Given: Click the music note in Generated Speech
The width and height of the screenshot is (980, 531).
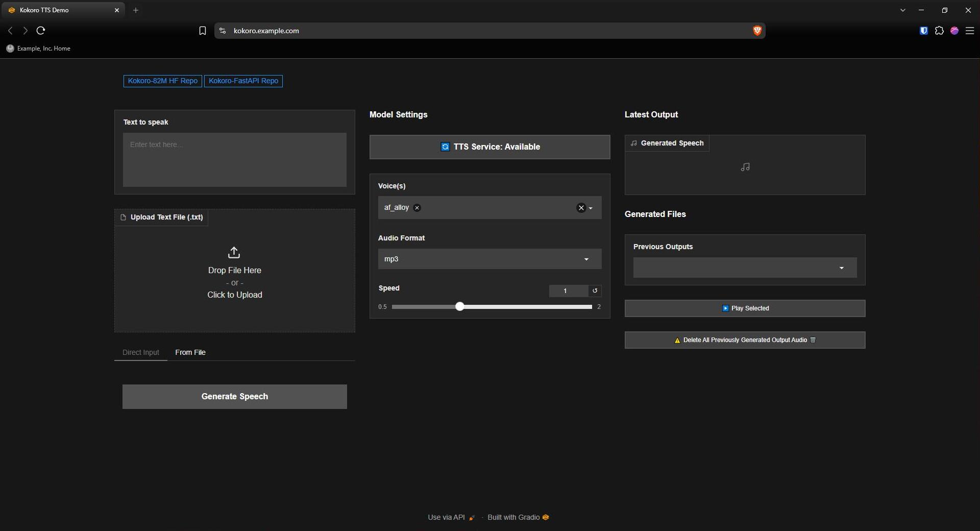Looking at the screenshot, I should tap(745, 167).
